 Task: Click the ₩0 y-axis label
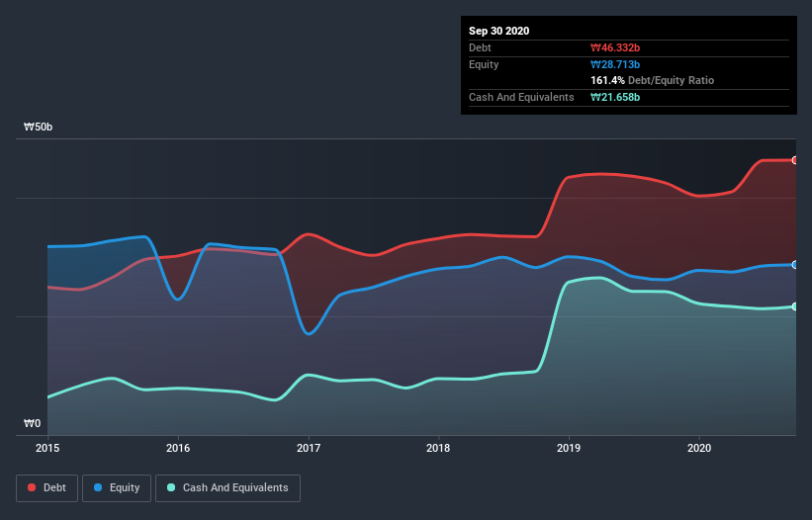(x=32, y=424)
